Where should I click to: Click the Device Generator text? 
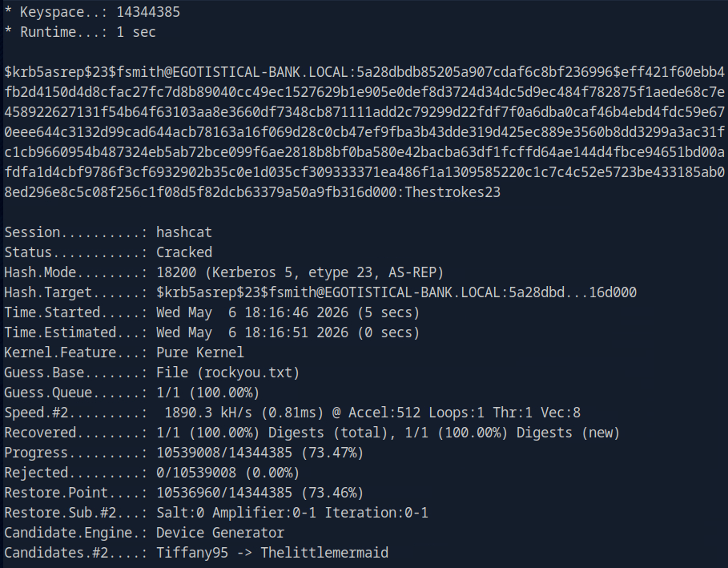click(220, 532)
